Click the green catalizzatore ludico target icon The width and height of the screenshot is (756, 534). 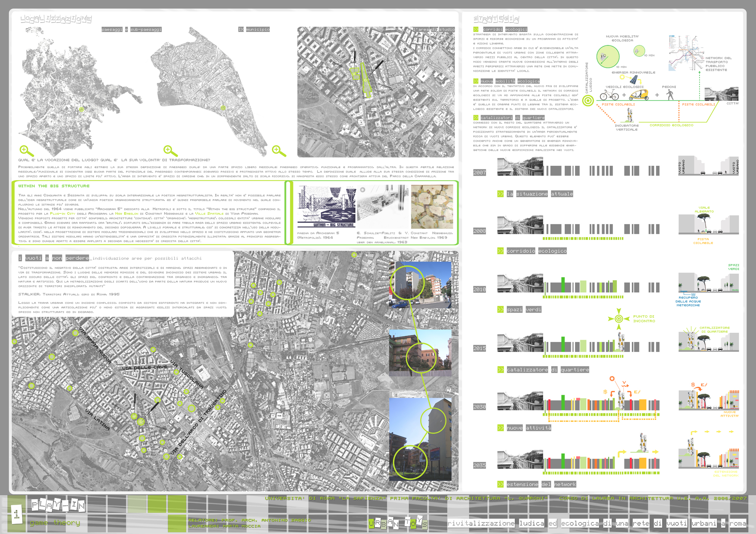(588, 101)
